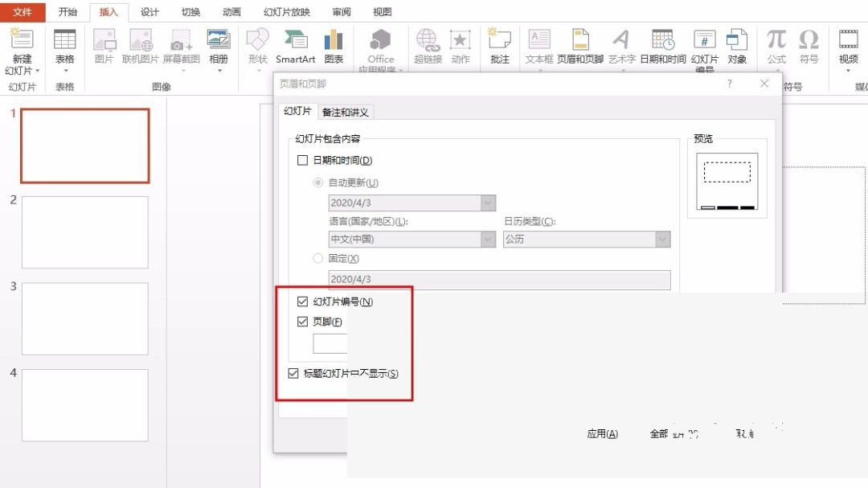Click the dialog help question mark
This screenshot has width=868, height=488.
[x=730, y=84]
